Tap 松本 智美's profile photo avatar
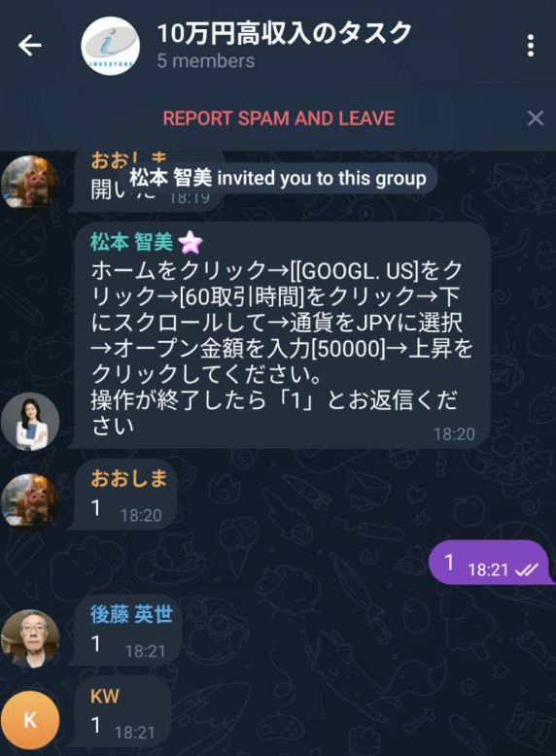The height and width of the screenshot is (756, 556). tap(30, 422)
